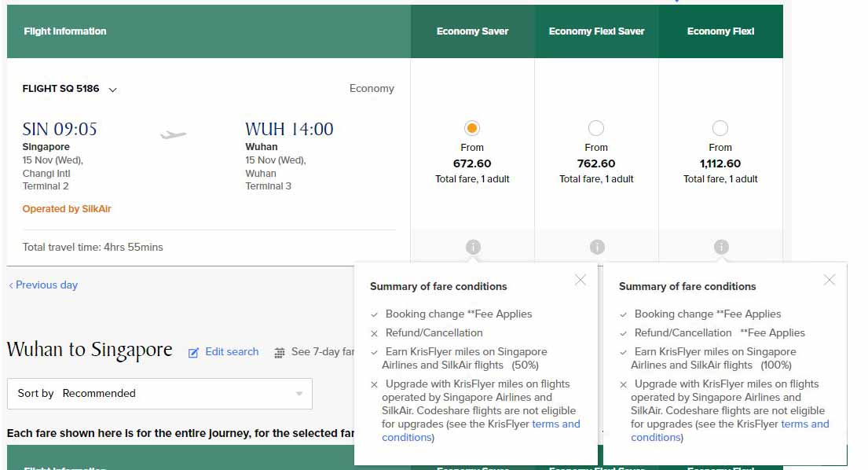Click info icon under Economy Flexi fare
868x470 pixels.
click(x=721, y=247)
